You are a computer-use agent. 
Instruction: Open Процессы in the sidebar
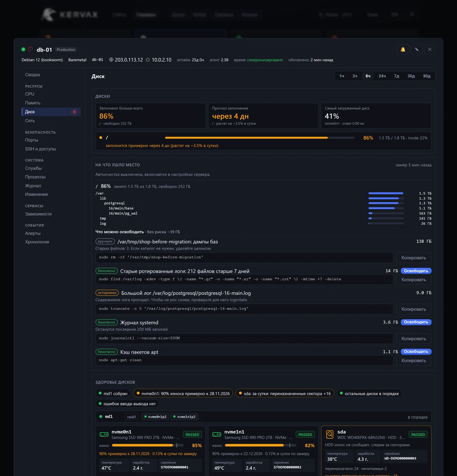(x=51, y=177)
